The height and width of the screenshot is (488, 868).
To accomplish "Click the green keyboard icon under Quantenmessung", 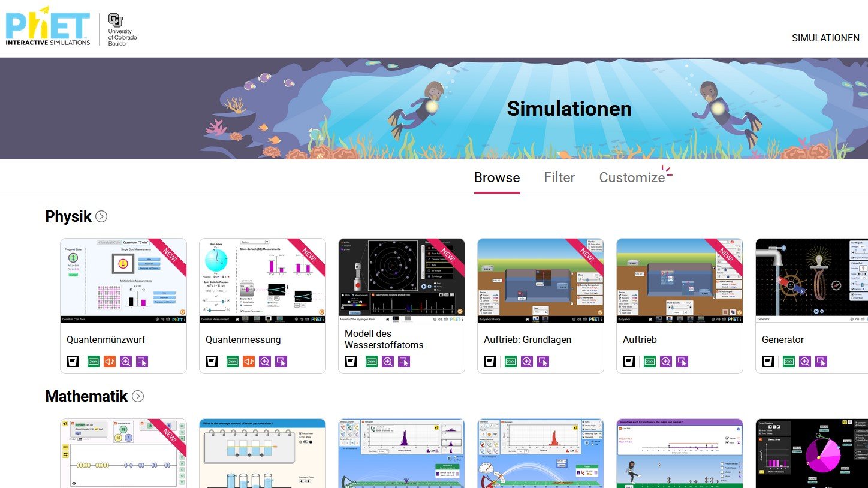I will point(233,362).
